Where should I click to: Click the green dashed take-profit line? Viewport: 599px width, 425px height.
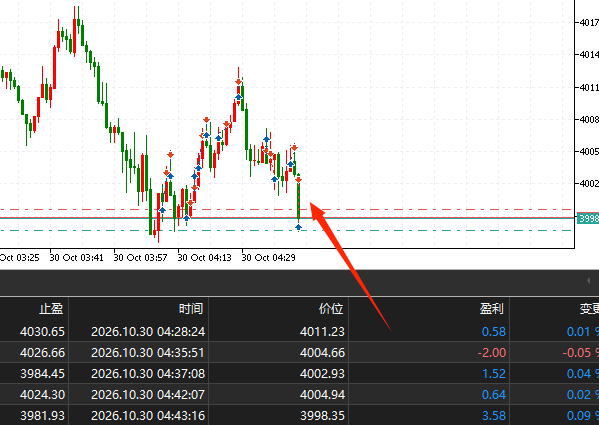[x=287, y=231]
